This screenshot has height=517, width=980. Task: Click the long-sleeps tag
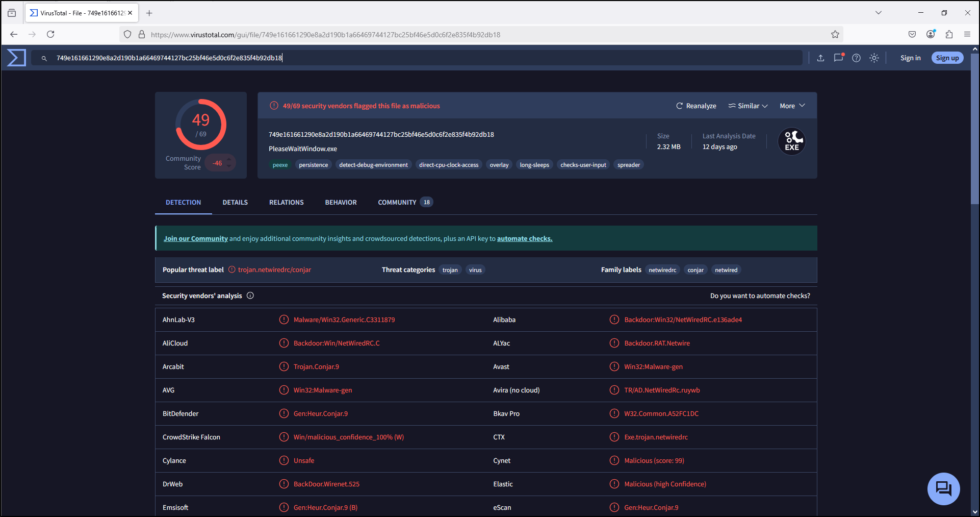[534, 165]
